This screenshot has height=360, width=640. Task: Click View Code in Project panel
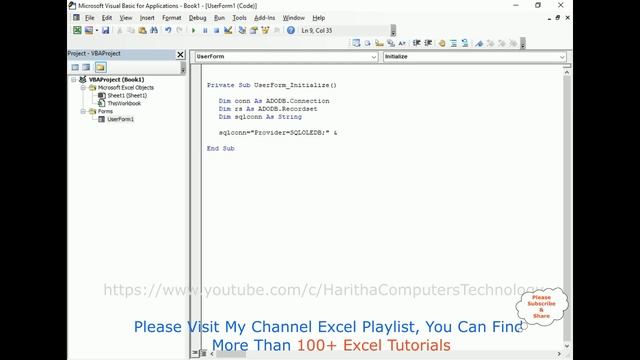click(75, 67)
